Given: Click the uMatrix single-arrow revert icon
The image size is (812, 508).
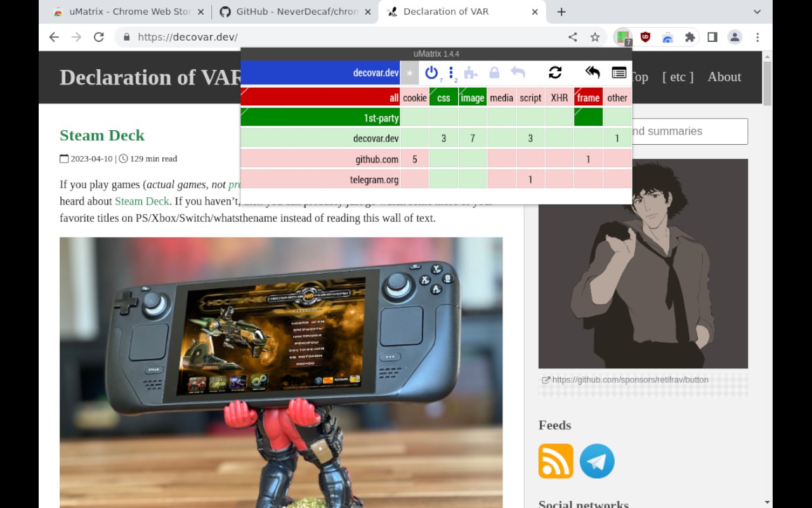Looking at the screenshot, I should [x=518, y=72].
